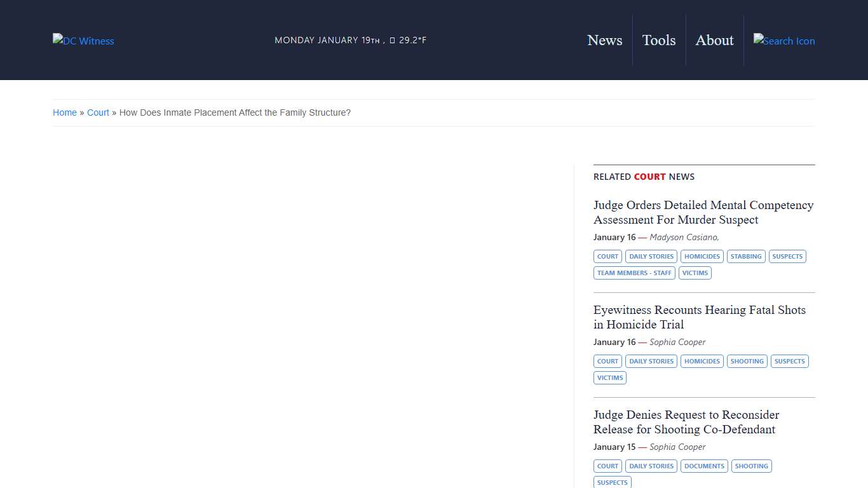The width and height of the screenshot is (868, 488).
Task: Open the News menu
Action: tap(604, 40)
